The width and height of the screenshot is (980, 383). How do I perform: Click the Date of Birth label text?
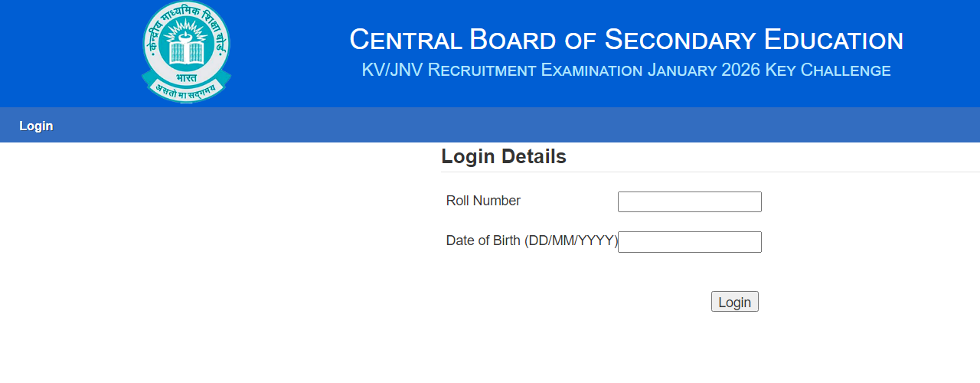tap(484, 241)
